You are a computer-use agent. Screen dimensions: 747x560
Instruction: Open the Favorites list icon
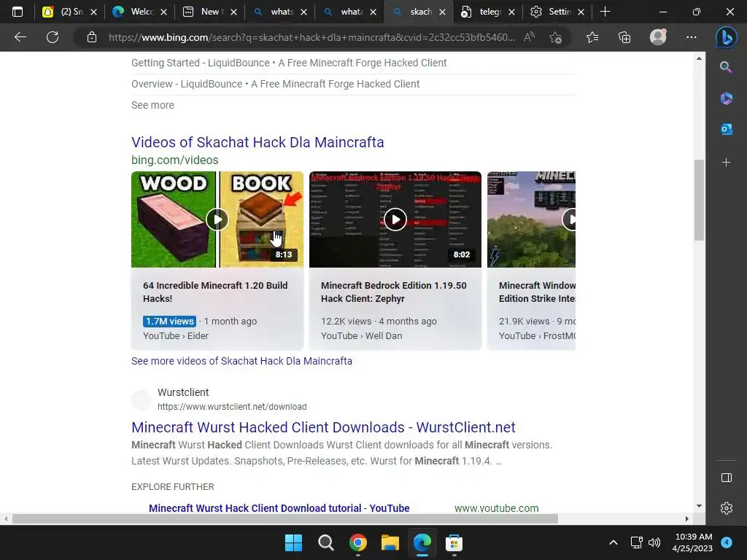point(592,37)
